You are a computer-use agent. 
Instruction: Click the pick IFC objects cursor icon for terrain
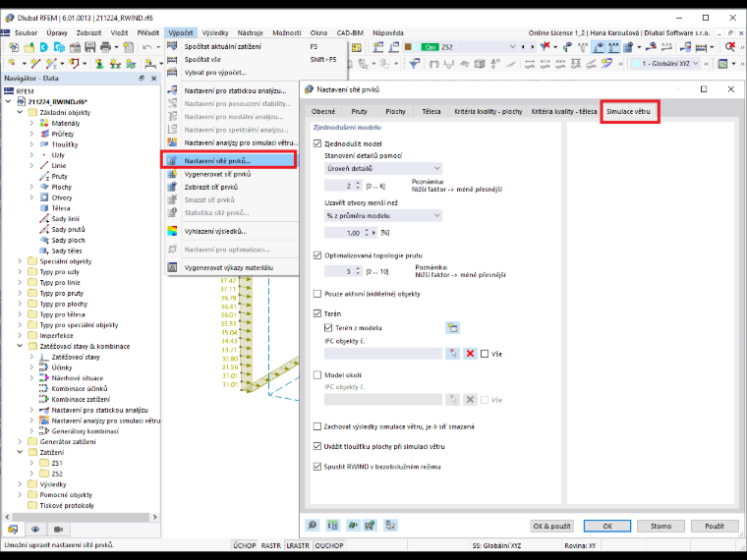[452, 354]
